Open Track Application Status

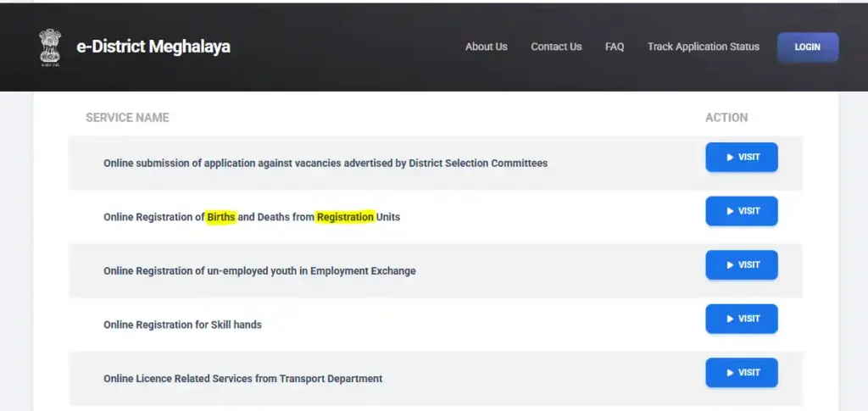click(x=703, y=47)
